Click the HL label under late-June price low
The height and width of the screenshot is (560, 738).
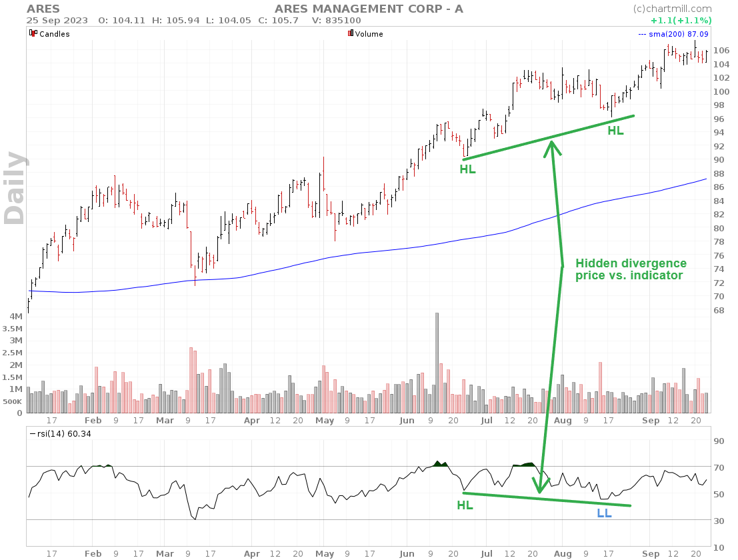tap(468, 169)
